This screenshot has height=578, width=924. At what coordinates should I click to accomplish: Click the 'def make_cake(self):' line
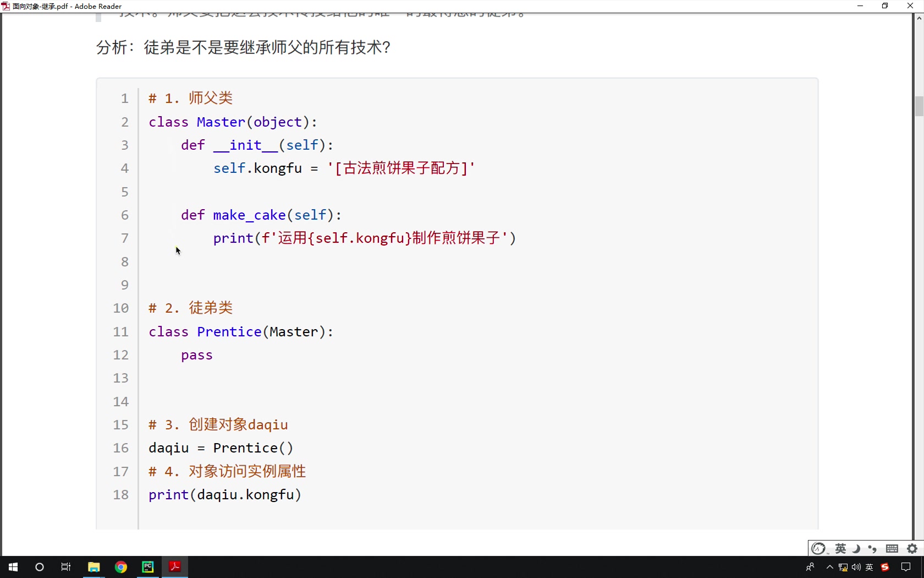pos(261,215)
